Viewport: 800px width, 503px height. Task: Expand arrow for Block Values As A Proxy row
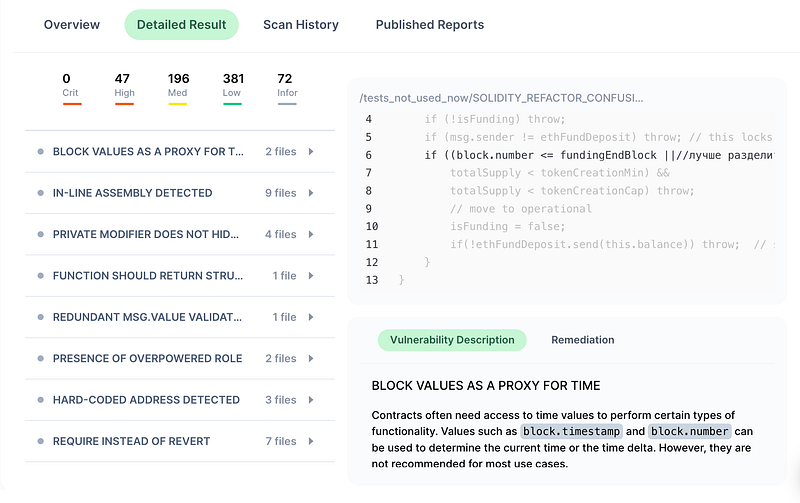[x=311, y=152]
